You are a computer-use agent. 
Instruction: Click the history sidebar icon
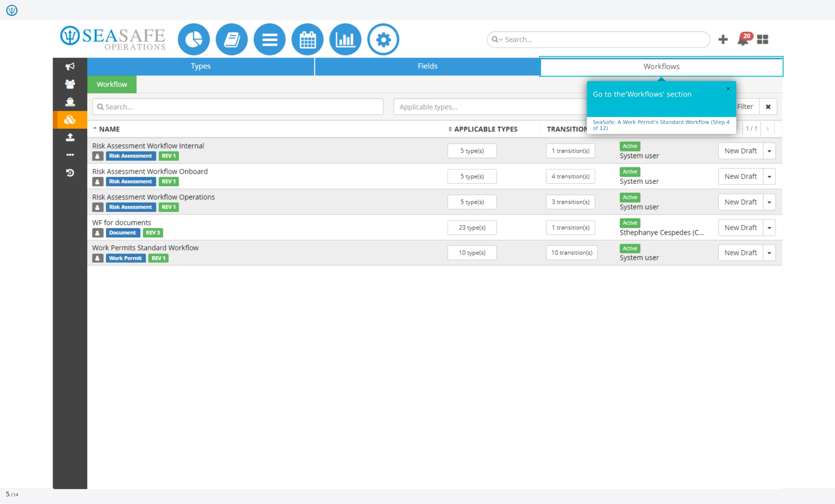70,173
